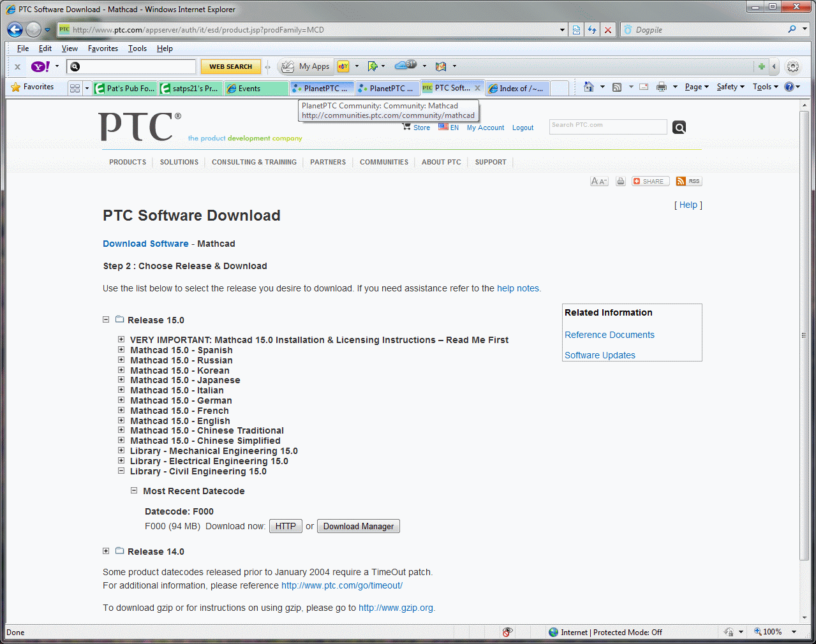Open the Software Updates link

[x=600, y=355]
